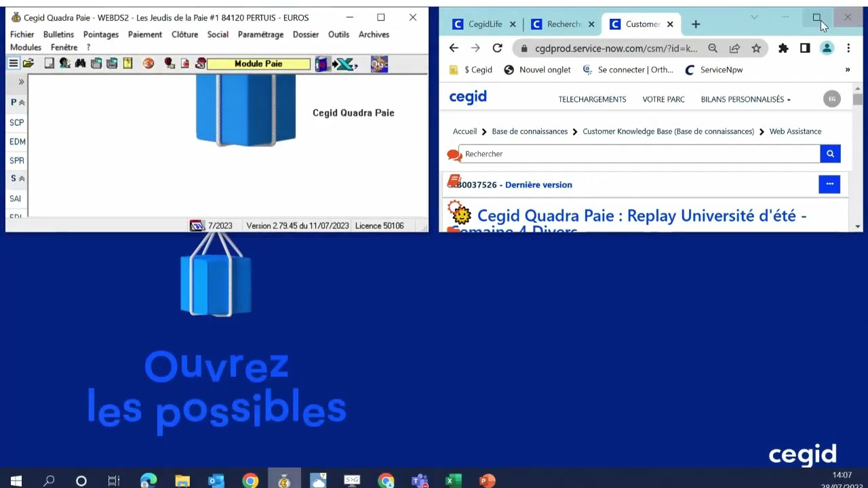Open the ServiceNpw bookmark
Screen dimensions: 868x488
pyautogui.click(x=714, y=70)
